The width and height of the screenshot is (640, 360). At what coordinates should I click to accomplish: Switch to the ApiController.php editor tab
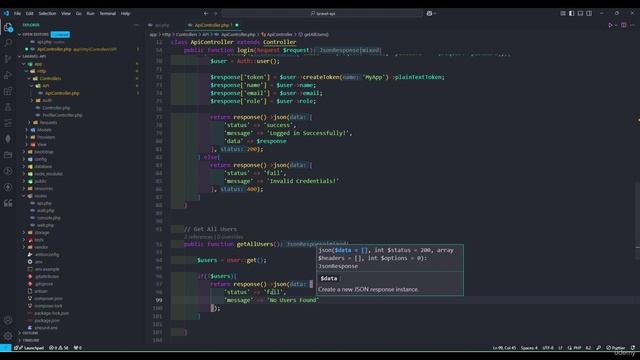(x=213, y=25)
